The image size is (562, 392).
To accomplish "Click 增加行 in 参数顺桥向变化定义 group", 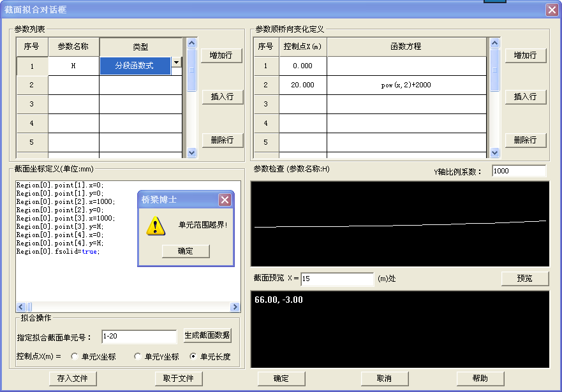I will pos(526,55).
